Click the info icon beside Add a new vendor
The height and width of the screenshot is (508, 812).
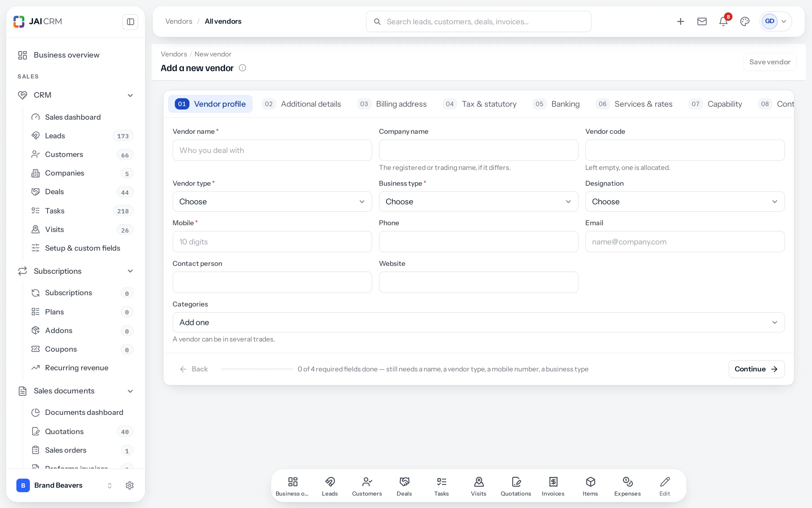242,68
